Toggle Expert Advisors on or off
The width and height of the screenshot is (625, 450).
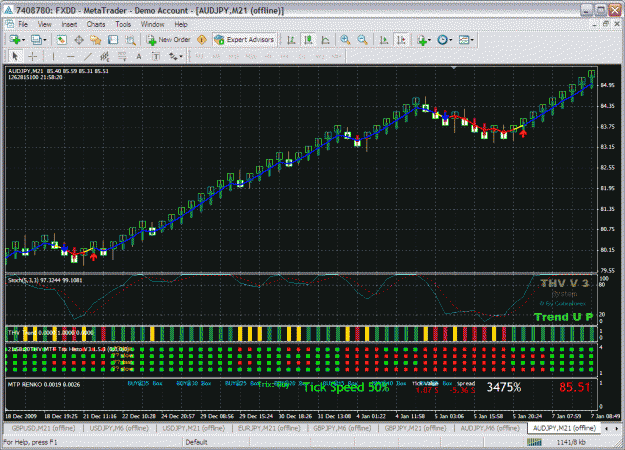[244, 40]
